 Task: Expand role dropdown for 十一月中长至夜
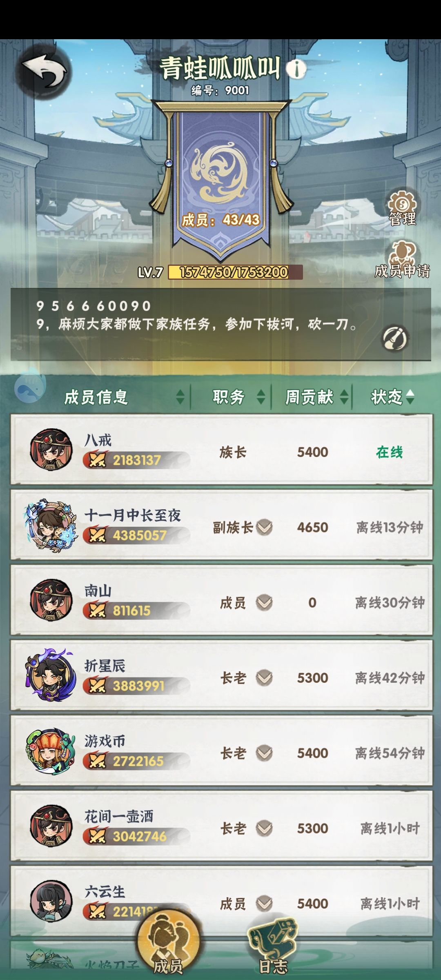264,527
